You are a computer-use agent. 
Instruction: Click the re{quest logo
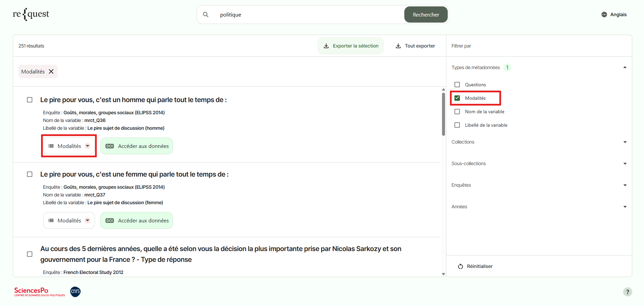point(31,14)
